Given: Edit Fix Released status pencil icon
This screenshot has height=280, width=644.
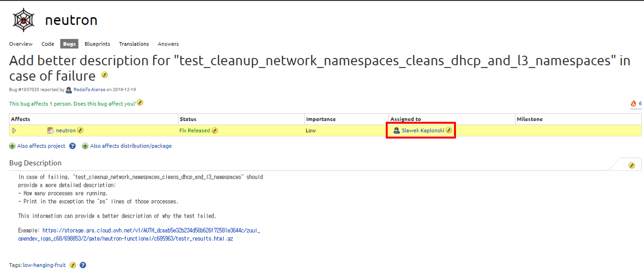Looking at the screenshot, I should (215, 130).
